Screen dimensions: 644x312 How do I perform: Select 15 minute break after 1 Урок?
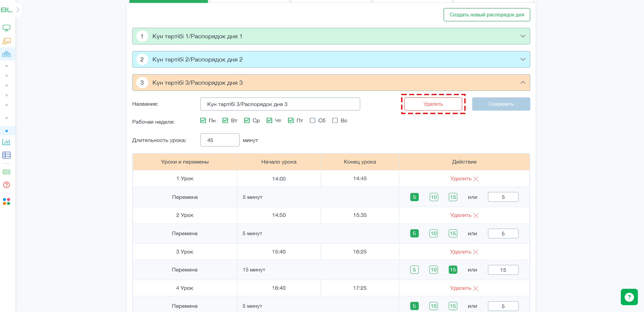click(x=453, y=197)
